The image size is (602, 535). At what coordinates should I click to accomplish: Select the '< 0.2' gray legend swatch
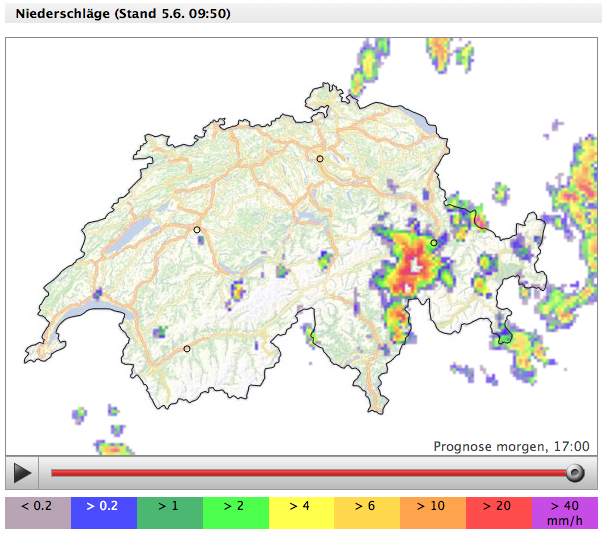click(37, 513)
